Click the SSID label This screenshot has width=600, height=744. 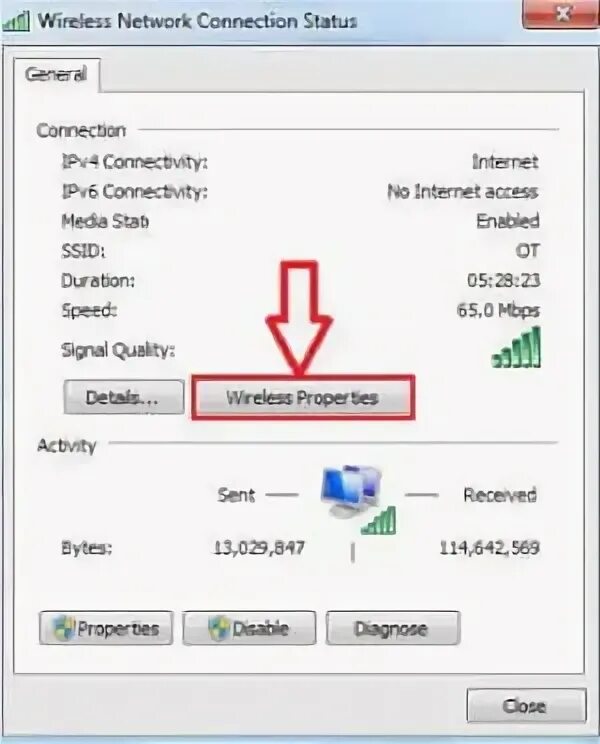(x=83, y=251)
